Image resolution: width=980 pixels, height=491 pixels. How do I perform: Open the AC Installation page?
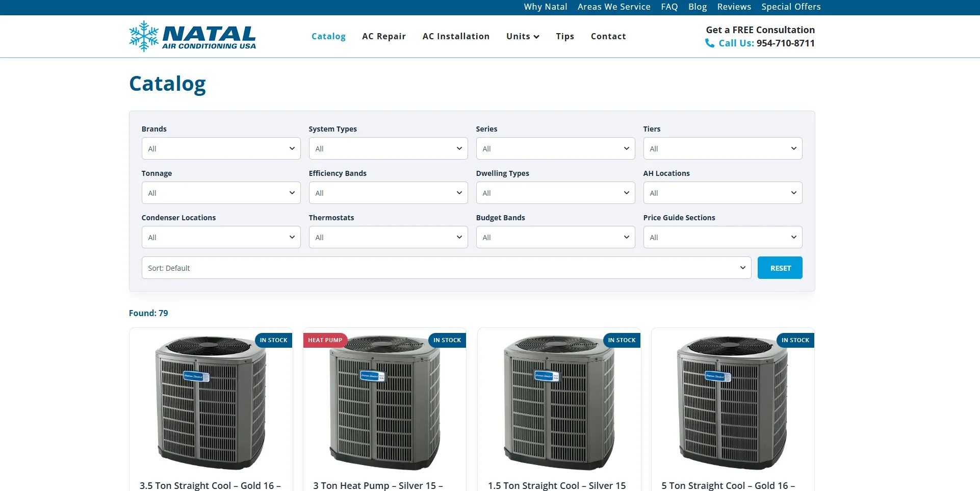[x=456, y=36]
